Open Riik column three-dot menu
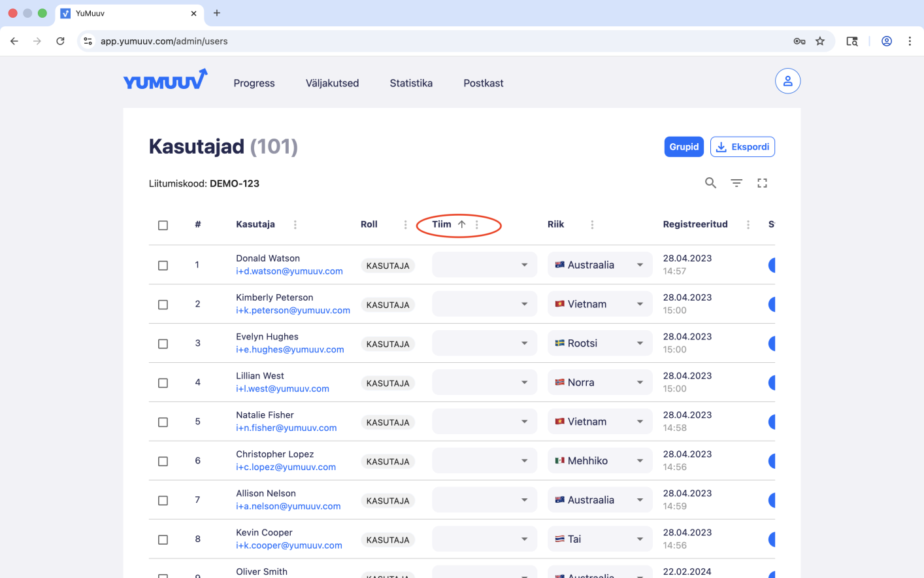924x578 pixels. coord(592,225)
